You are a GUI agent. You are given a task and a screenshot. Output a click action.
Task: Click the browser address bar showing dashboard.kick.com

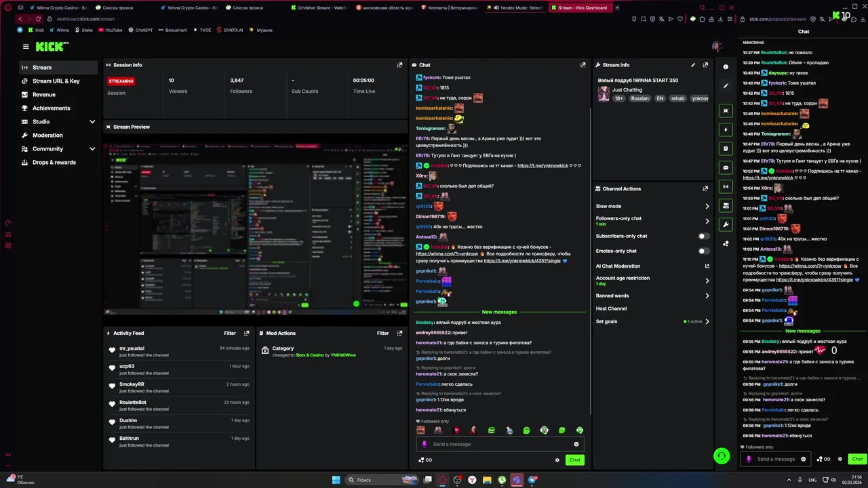(x=85, y=19)
